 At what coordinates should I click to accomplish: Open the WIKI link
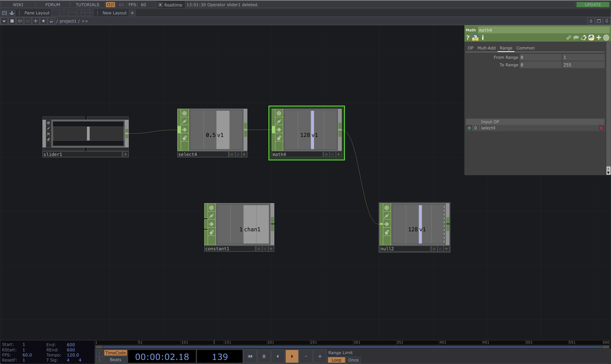18,5
